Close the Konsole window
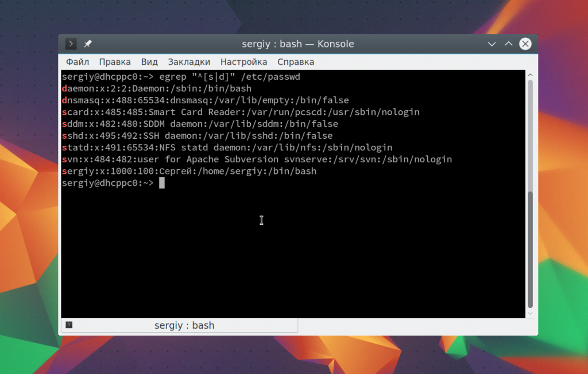The height and width of the screenshot is (374, 588). tap(525, 44)
